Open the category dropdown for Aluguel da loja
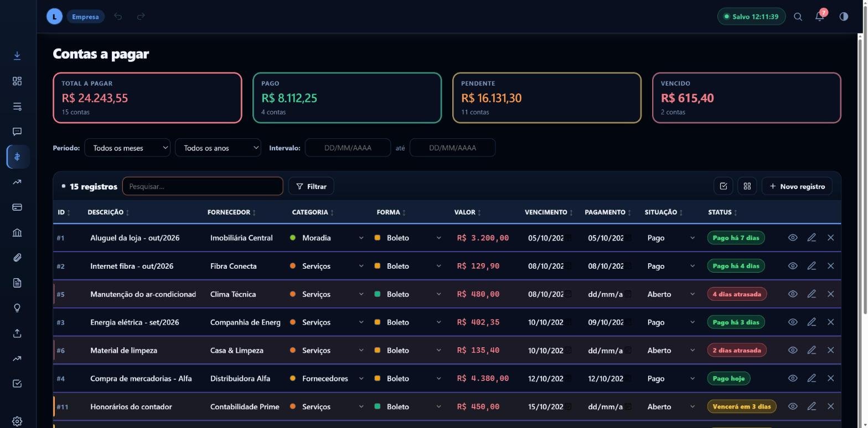868x428 pixels. pos(327,238)
